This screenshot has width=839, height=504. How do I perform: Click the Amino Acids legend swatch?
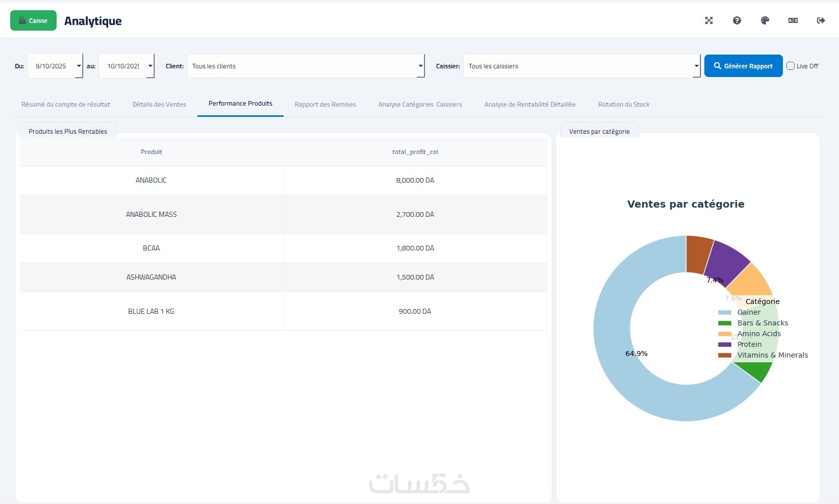pyautogui.click(x=725, y=334)
